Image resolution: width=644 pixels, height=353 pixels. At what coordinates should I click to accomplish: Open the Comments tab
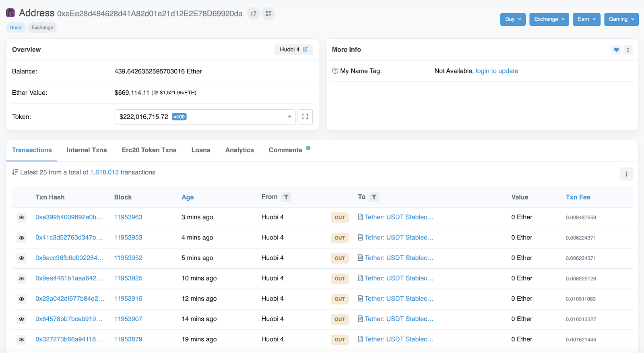[285, 150]
